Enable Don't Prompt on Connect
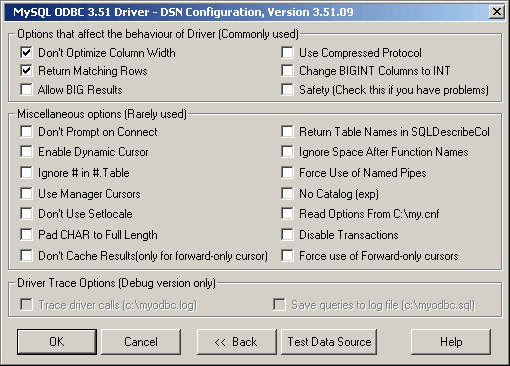 pyautogui.click(x=26, y=131)
